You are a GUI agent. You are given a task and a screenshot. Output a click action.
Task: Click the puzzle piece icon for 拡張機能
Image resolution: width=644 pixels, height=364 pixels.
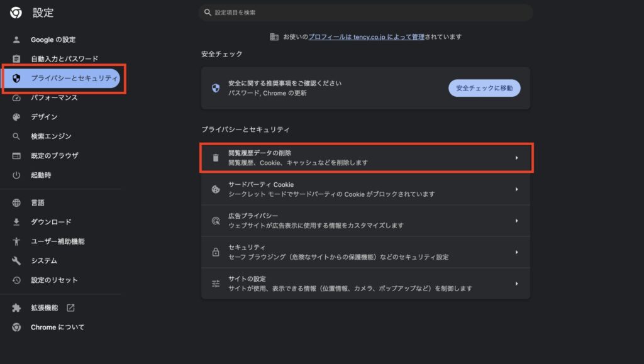[17, 308]
